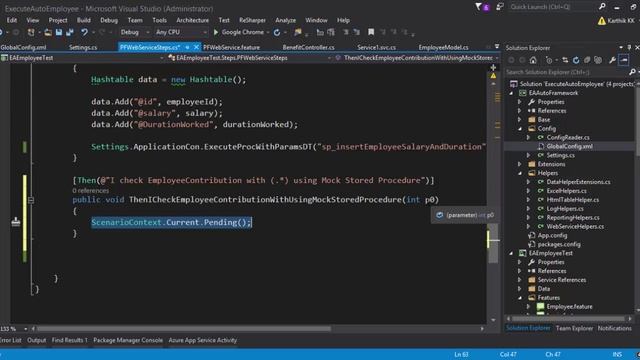Image resolution: width=640 pixels, height=360 pixels.
Task: Click the editor horizontal scrollbar thumb
Action: coord(184,328)
